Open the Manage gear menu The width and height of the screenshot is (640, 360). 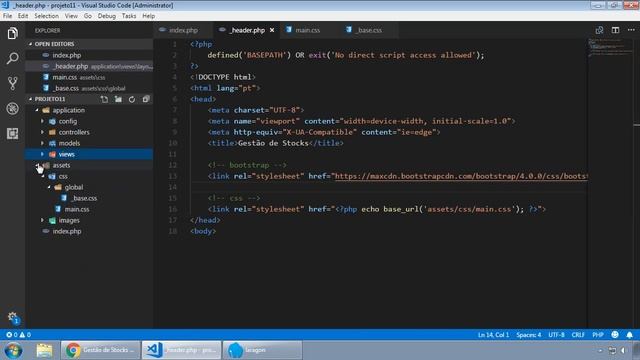12,318
